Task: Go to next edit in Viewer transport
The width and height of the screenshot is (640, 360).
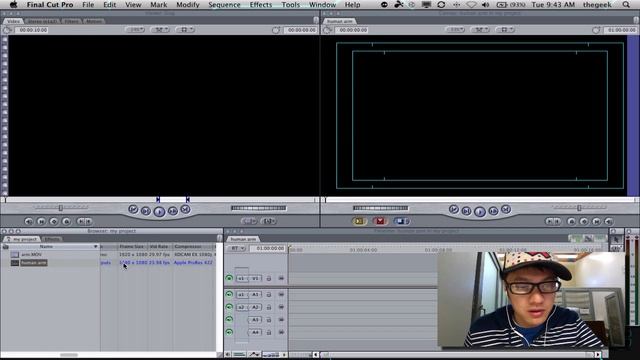Action: click(x=185, y=209)
